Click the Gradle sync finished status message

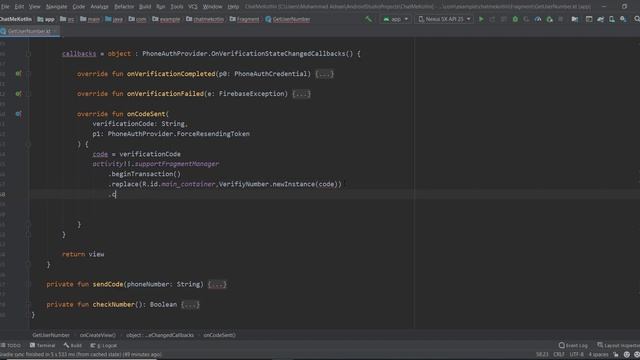[x=81, y=355]
